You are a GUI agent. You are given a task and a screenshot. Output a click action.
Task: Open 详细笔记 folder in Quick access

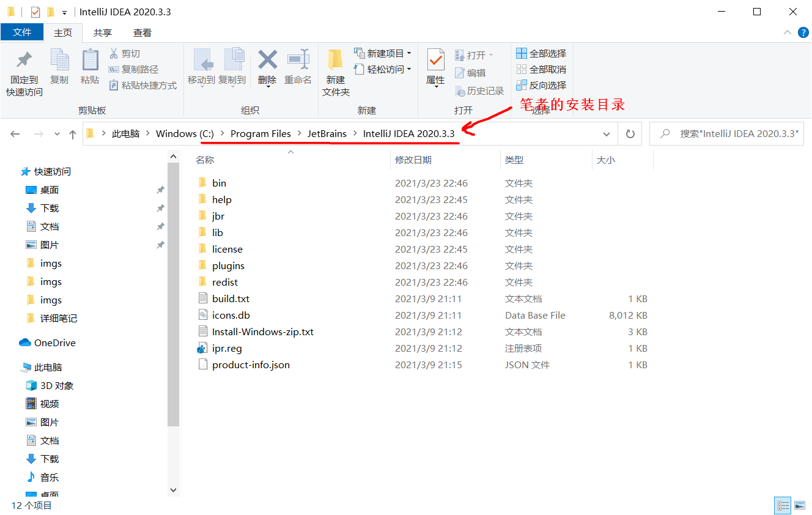[x=51, y=319]
